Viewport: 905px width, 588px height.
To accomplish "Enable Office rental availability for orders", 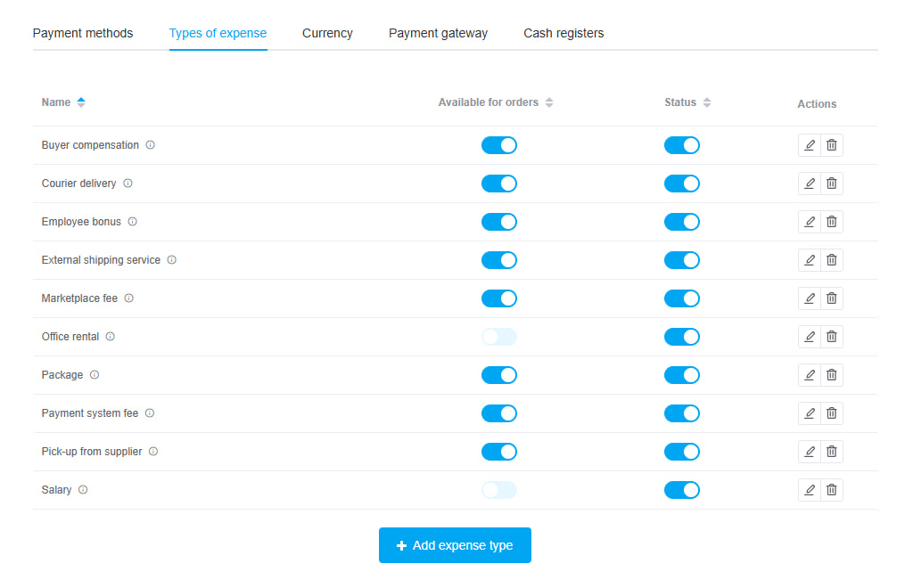I will 499,337.
